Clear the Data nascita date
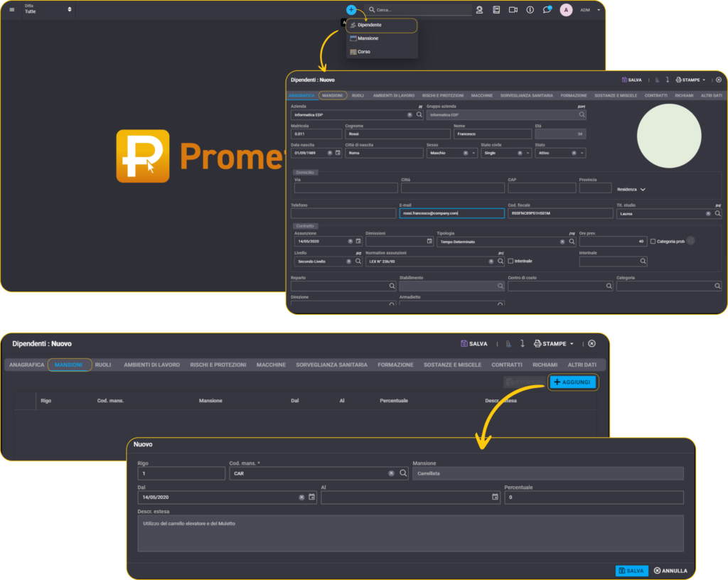The width and height of the screenshot is (728, 580). pyautogui.click(x=330, y=153)
